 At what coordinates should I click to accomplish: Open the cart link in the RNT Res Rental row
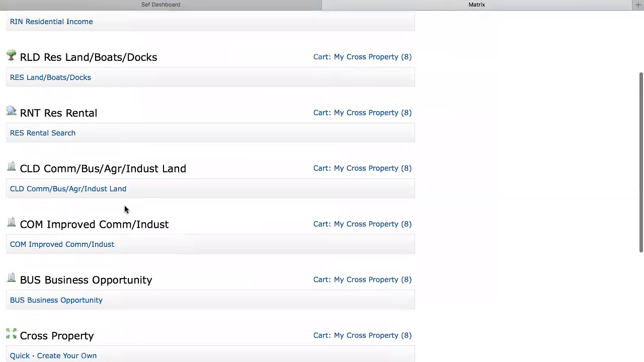362,113
